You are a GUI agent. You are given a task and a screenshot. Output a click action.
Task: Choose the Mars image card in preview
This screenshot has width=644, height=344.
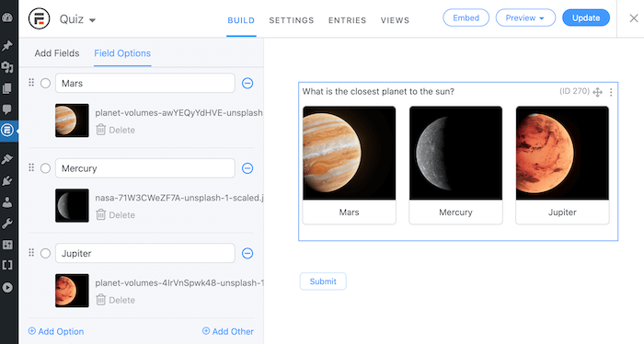point(349,165)
